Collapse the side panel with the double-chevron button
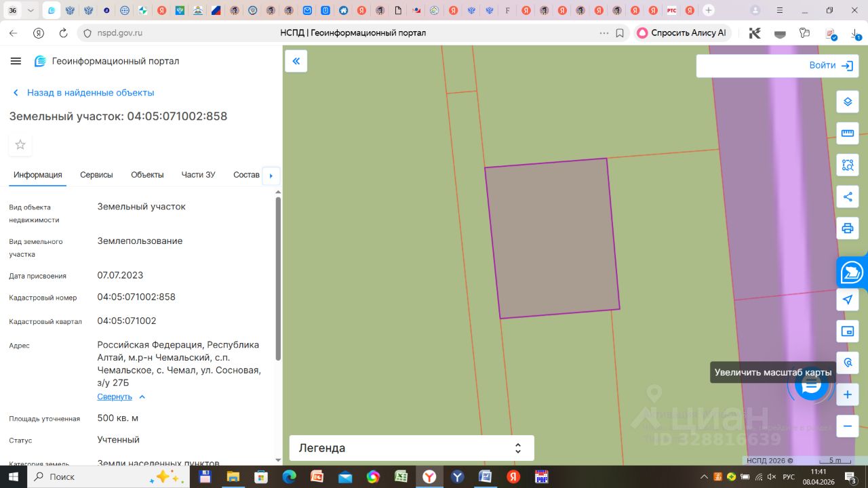 [296, 61]
